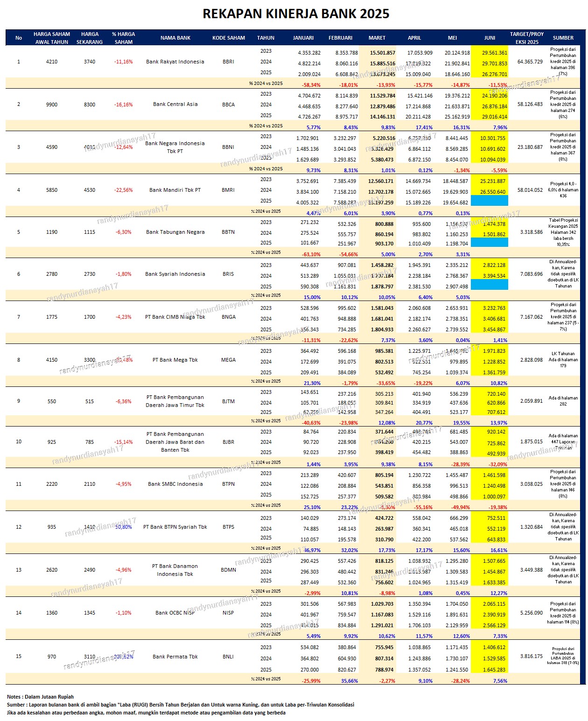Click the BBRI target value "64.365.729"
The image size is (588, 721).
530,62
